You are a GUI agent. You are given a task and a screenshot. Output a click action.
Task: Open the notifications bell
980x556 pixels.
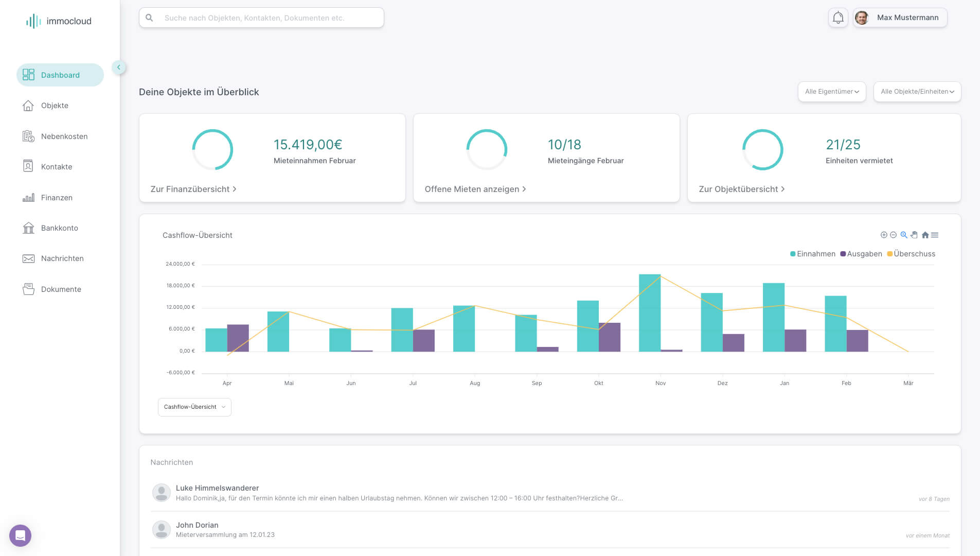click(x=838, y=18)
